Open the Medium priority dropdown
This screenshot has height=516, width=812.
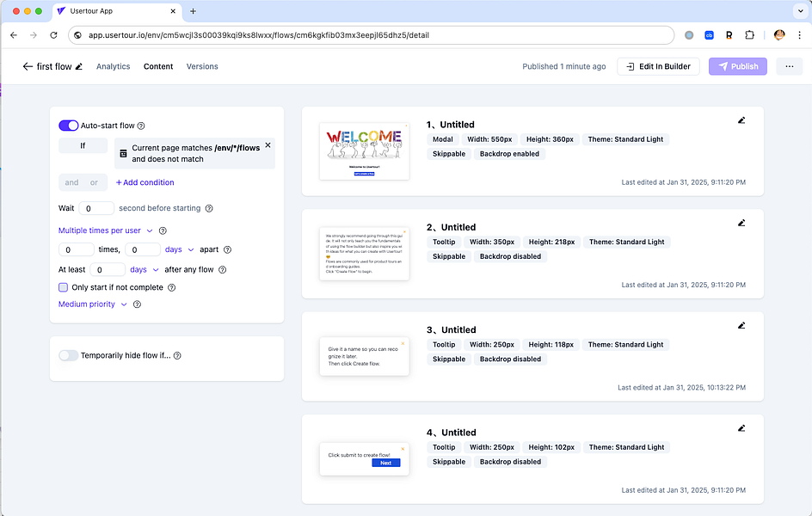93,304
